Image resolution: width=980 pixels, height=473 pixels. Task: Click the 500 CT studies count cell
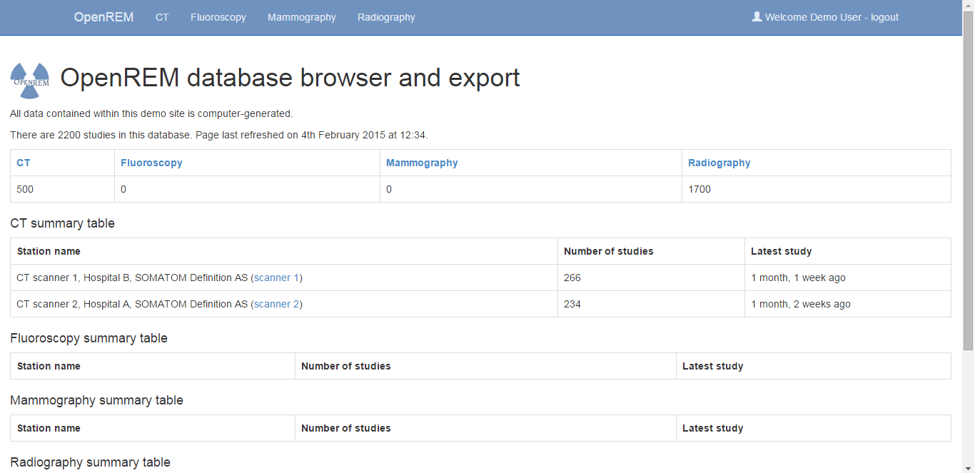(x=25, y=189)
